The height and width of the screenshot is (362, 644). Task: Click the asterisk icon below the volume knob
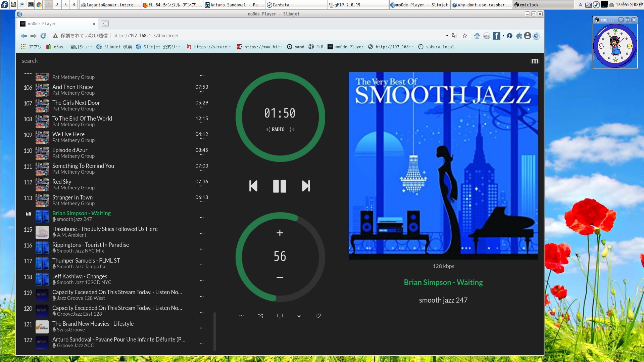point(299,316)
